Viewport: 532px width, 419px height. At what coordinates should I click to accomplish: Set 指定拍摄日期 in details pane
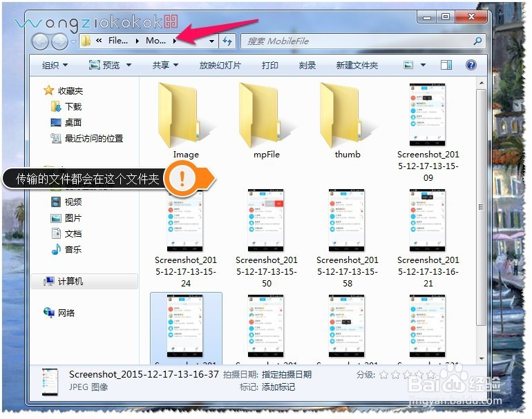[x=286, y=375]
